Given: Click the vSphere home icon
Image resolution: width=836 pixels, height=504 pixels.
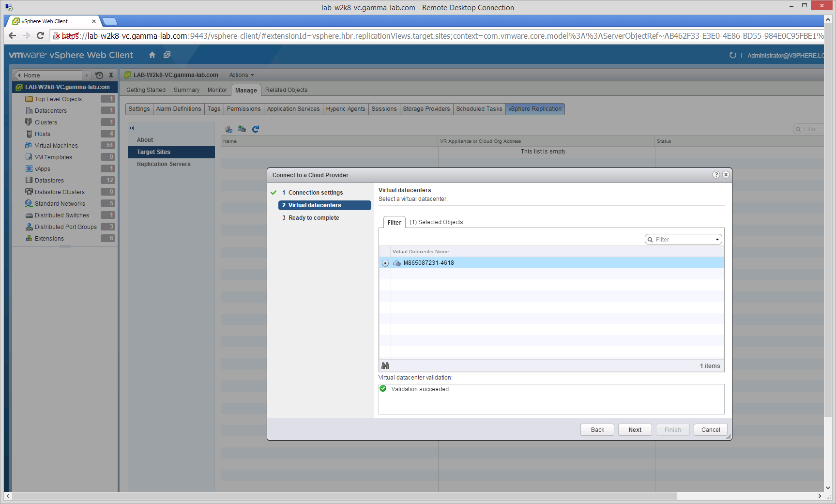Looking at the screenshot, I should pyautogui.click(x=152, y=55).
